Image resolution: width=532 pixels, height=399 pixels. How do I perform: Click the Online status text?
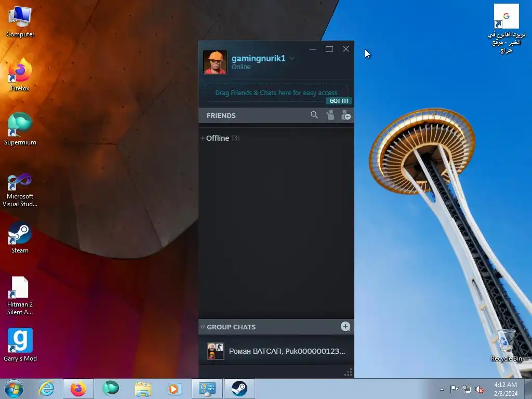pyautogui.click(x=241, y=67)
